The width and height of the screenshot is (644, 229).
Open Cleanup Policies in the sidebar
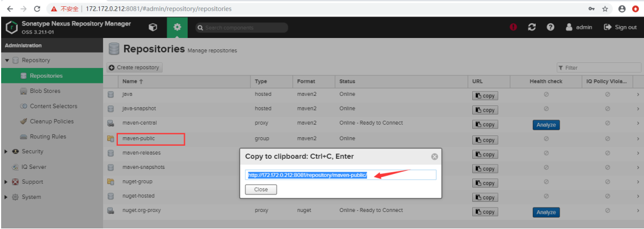pyautogui.click(x=52, y=121)
